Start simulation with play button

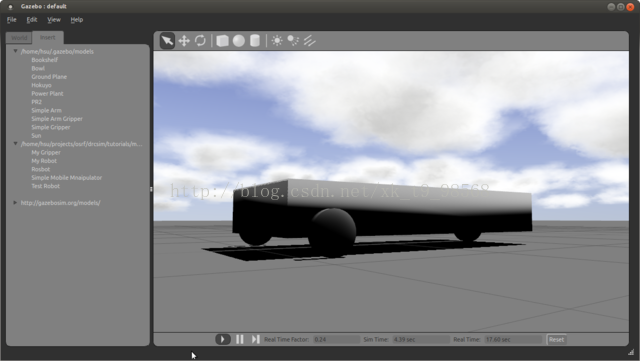point(223,339)
